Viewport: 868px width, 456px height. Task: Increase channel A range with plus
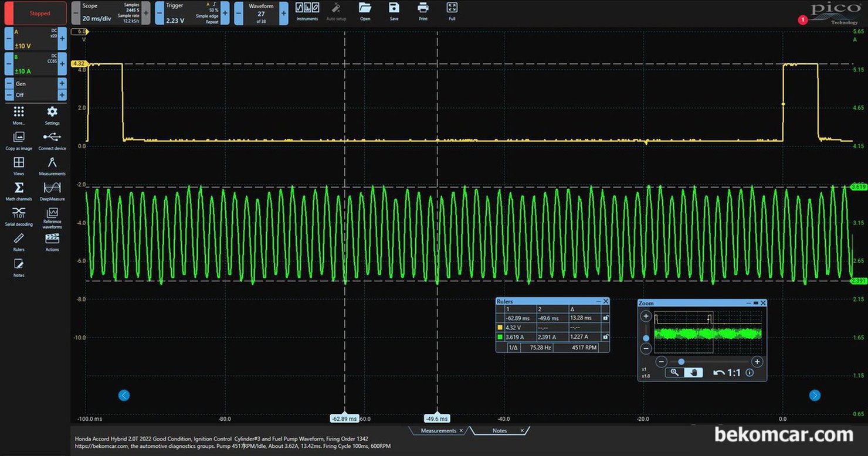click(x=62, y=39)
